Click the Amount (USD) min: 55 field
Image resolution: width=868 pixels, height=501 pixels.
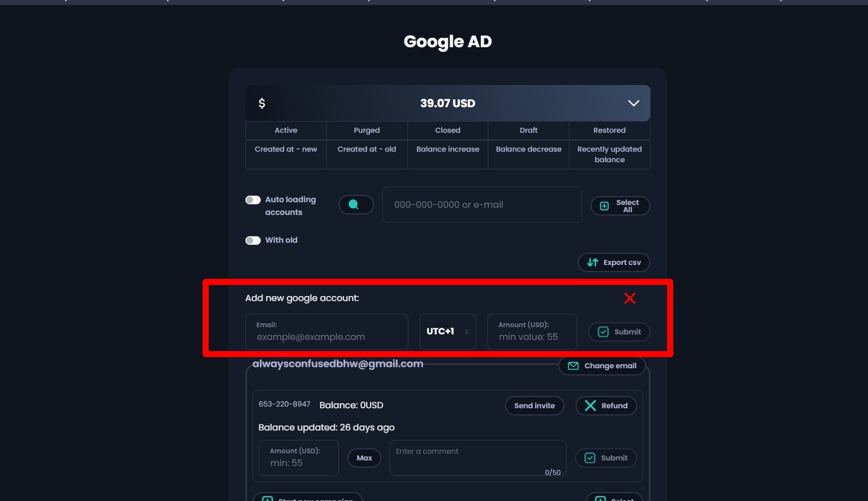click(299, 458)
